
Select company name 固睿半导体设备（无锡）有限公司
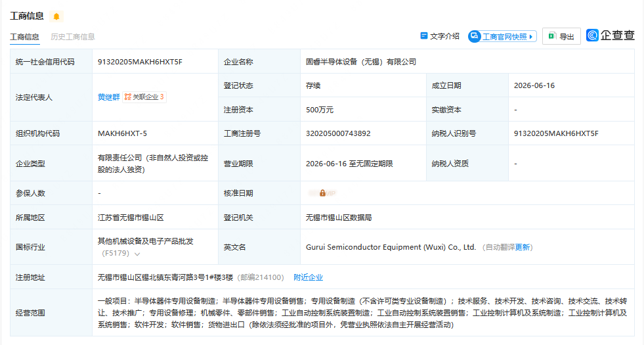361,62
